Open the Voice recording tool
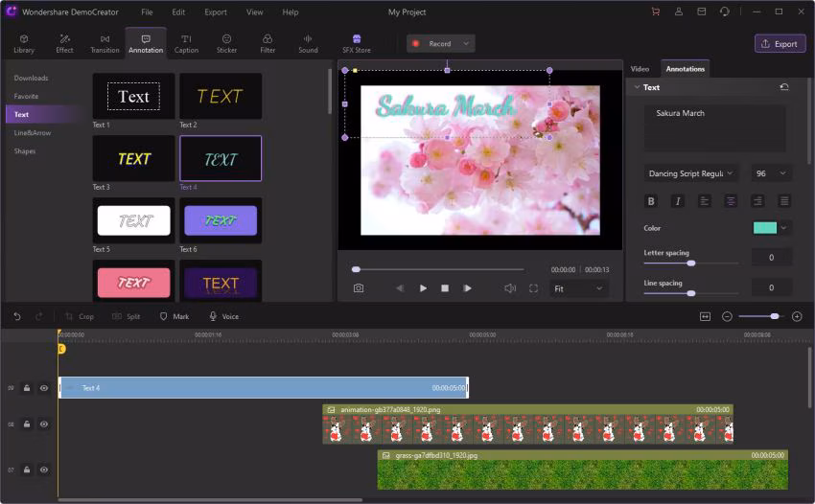The image size is (815, 504). click(223, 316)
